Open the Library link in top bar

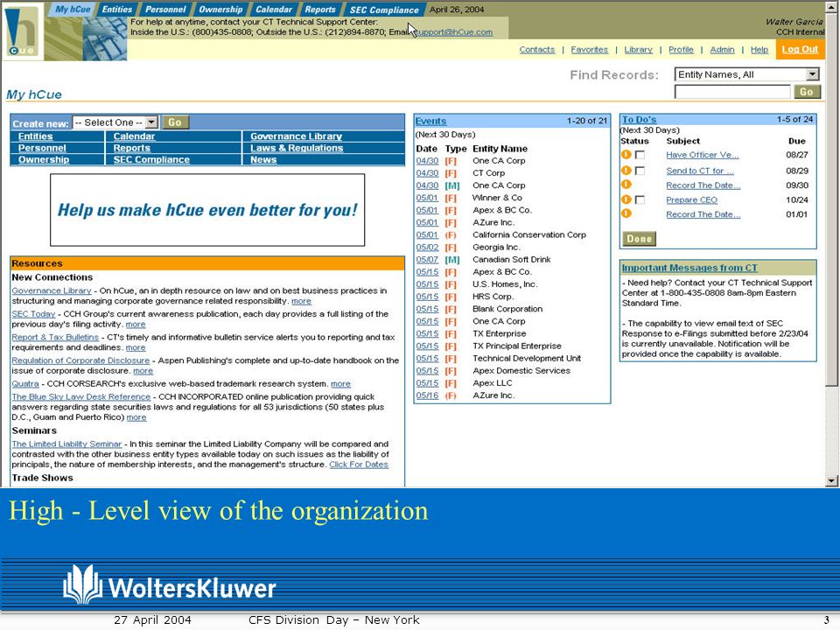coord(638,49)
